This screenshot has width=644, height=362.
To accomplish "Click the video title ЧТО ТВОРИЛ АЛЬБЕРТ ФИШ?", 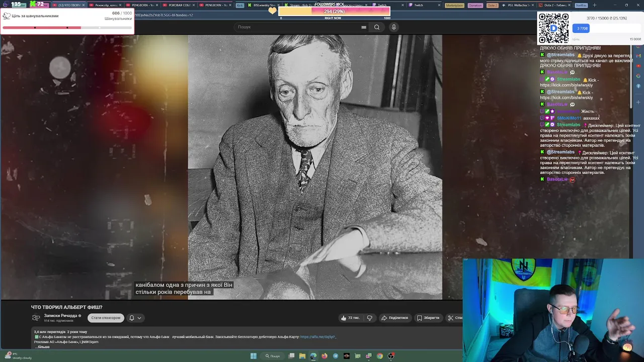I will (x=66, y=307).
